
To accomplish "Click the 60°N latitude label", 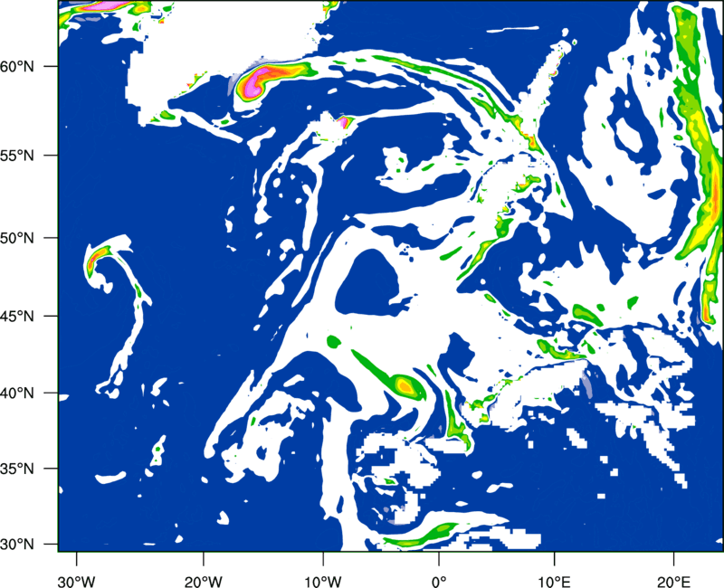I will (17, 66).
